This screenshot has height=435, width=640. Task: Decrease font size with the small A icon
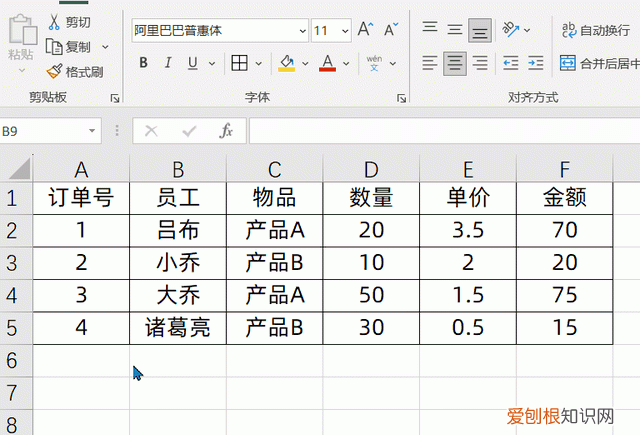point(391,29)
